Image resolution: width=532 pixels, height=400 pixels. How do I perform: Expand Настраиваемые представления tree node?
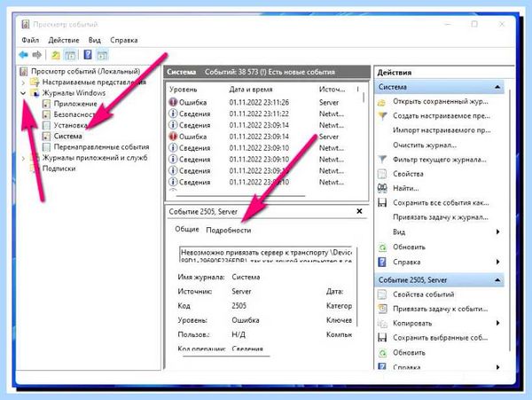click(23, 82)
